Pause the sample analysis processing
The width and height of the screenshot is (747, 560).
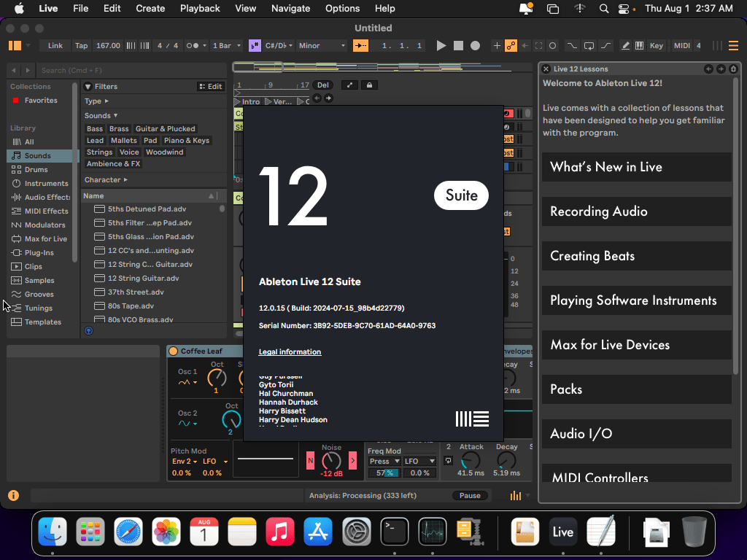(x=470, y=495)
